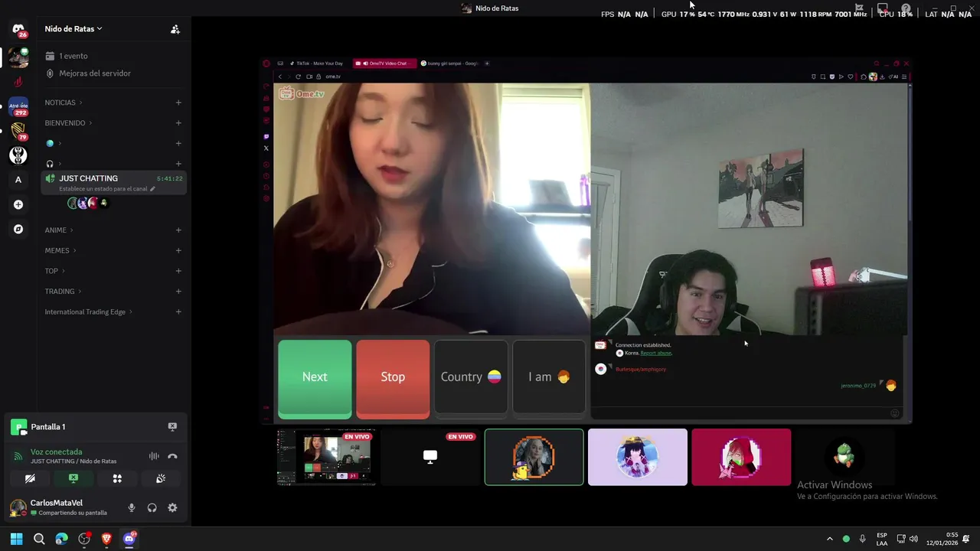Select the crimson participant tile
The width and height of the screenshot is (980, 551).
(741, 457)
